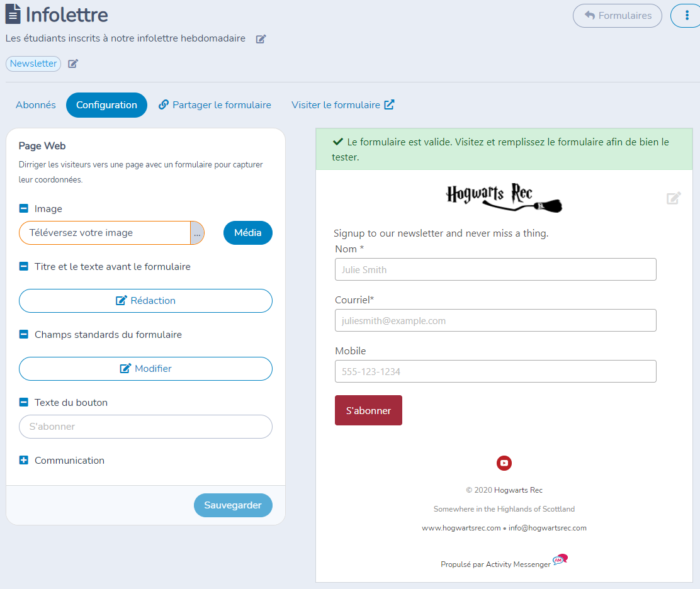Click '© 2020 Hogwarts Rec' footer text
Screen dimensions: 700x589
pyautogui.click(x=504, y=490)
